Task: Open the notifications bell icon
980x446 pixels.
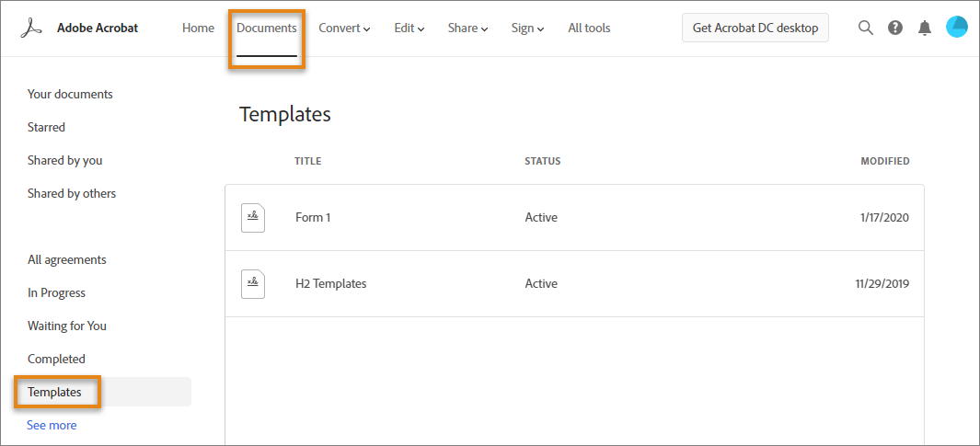Action: (925, 28)
